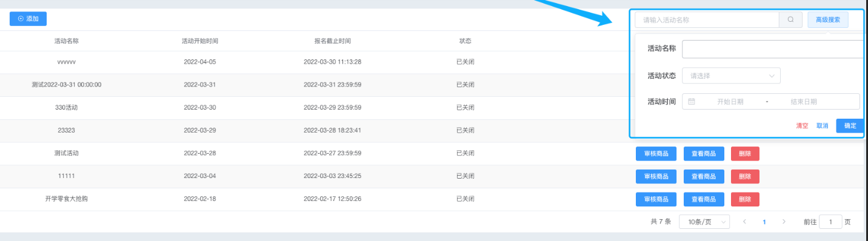Go to next page arrow
The image size is (868, 241).
click(784, 222)
